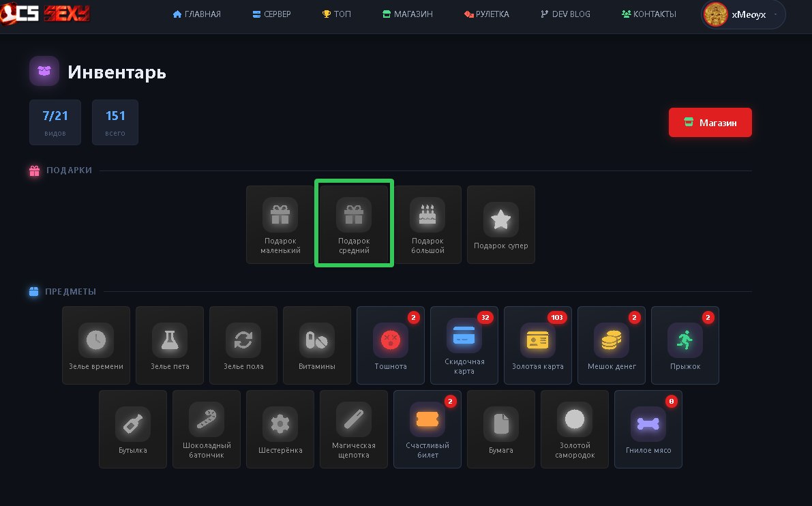812x506 pixels.
Task: Select the Зелье времени clock item
Action: tap(96, 346)
